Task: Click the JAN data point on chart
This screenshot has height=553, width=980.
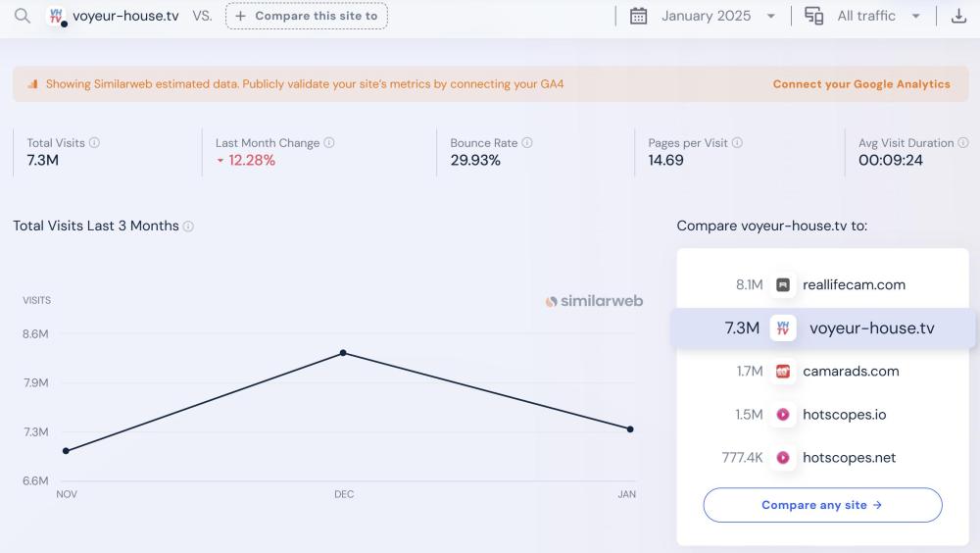Action: click(x=630, y=429)
